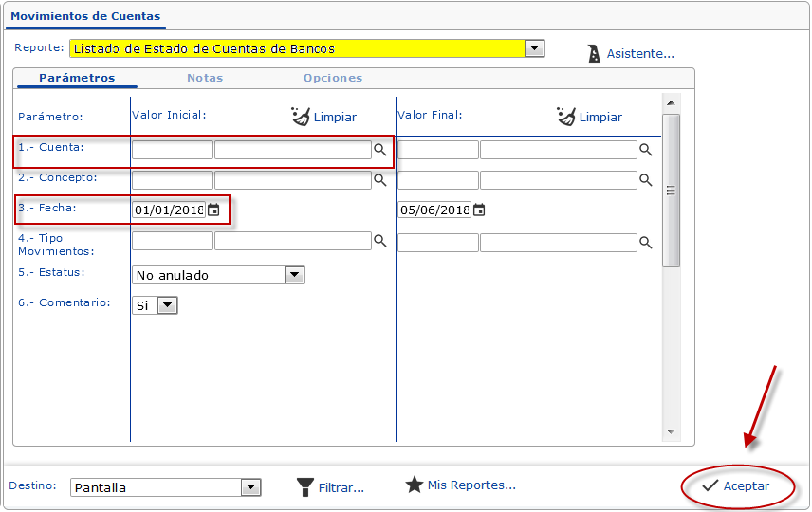
Task: Expand the Comentario 'Si' dropdown
Action: (x=167, y=305)
